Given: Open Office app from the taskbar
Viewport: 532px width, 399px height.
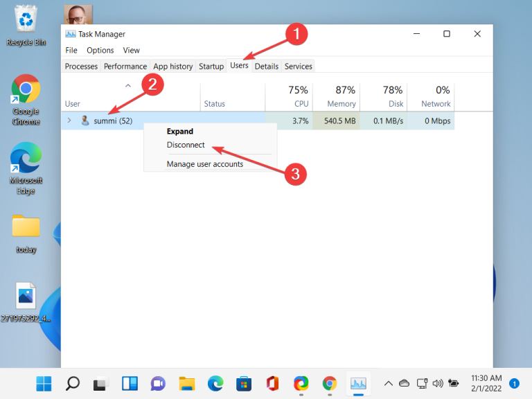Looking at the screenshot, I should pos(272,383).
